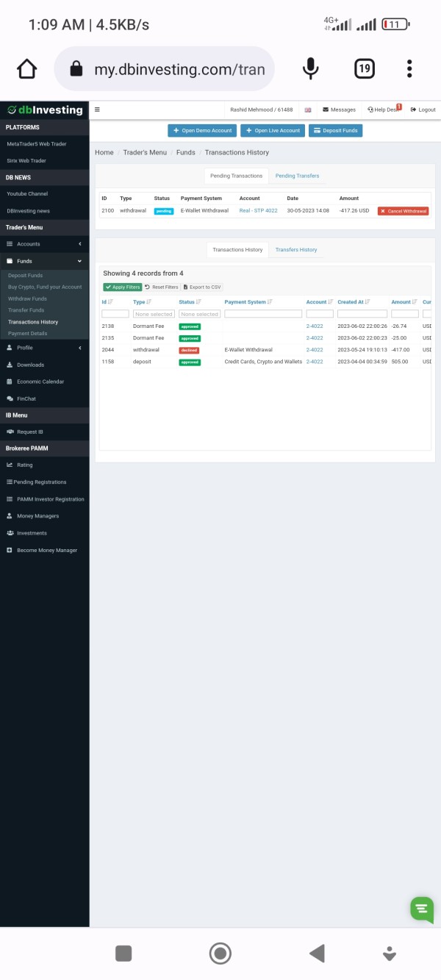The height and width of the screenshot is (980, 441).
Task: Open account 2-4022 link in row 2138
Action: [315, 326]
